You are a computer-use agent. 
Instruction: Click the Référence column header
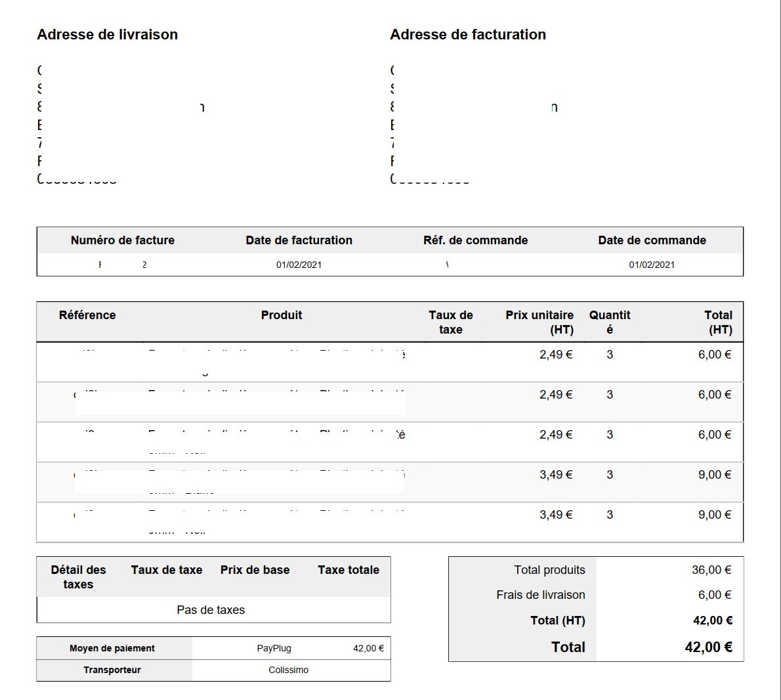[x=87, y=315]
